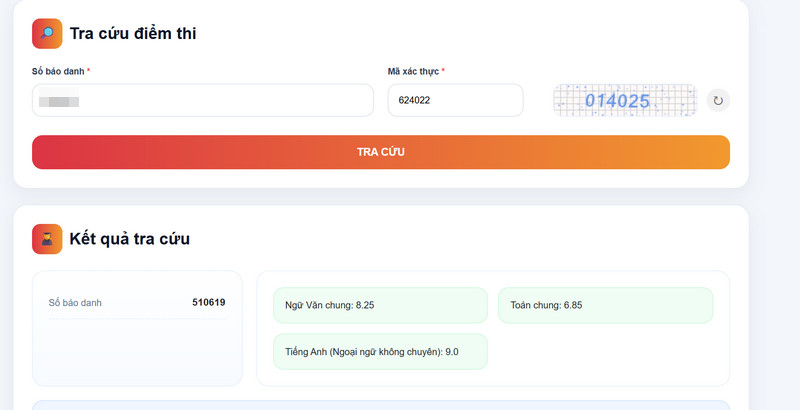This screenshot has width=800, height=410.
Task: Select the Toán chung: 6.85 score
Action: tap(606, 305)
